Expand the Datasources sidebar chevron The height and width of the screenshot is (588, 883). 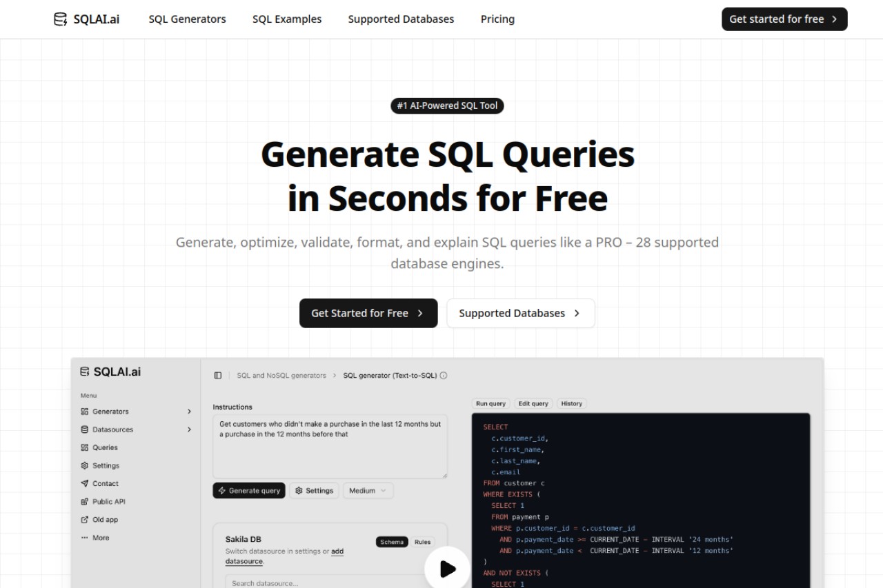pyautogui.click(x=189, y=429)
